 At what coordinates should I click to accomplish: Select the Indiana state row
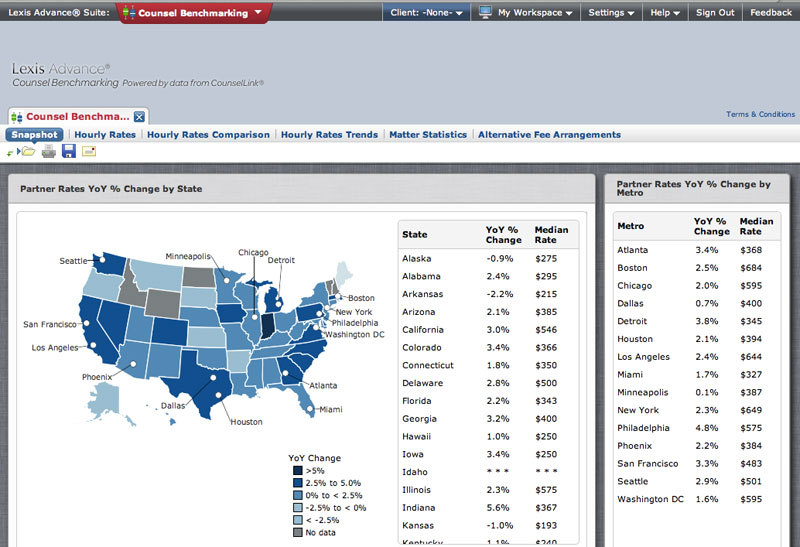pos(488,508)
